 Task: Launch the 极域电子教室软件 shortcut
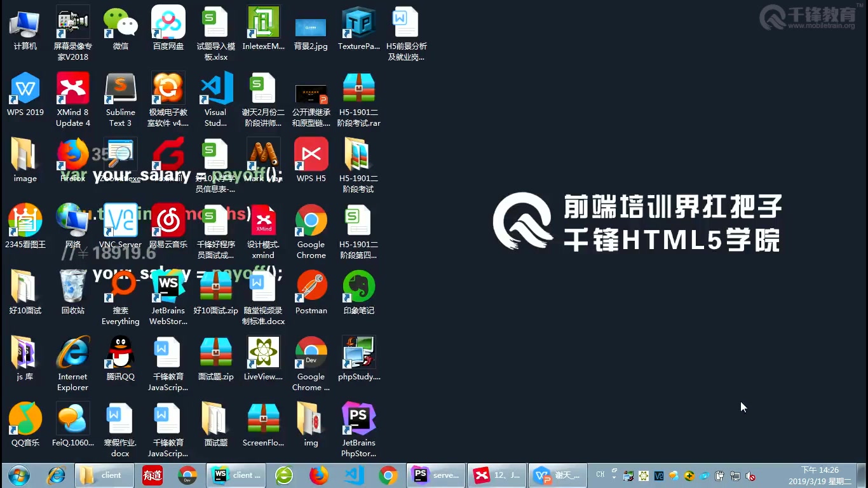pyautogui.click(x=168, y=100)
